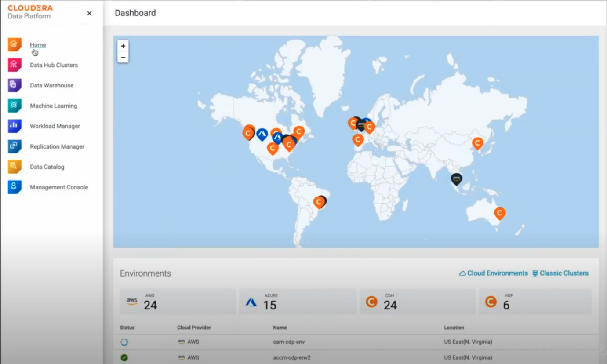Image resolution: width=607 pixels, height=364 pixels.
Task: Select the HDP 6 clusters card
Action: pos(535,302)
